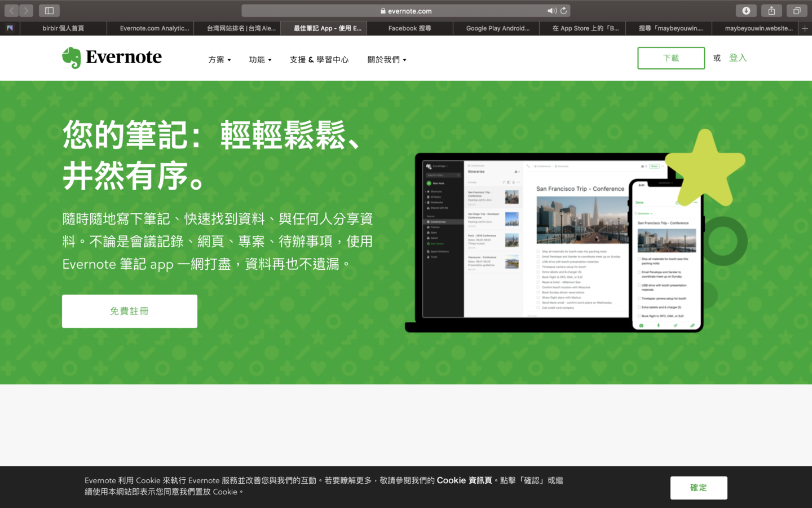The image size is (812, 508).
Task: Open the Cookie 資訊頁 link
Action: point(464,480)
